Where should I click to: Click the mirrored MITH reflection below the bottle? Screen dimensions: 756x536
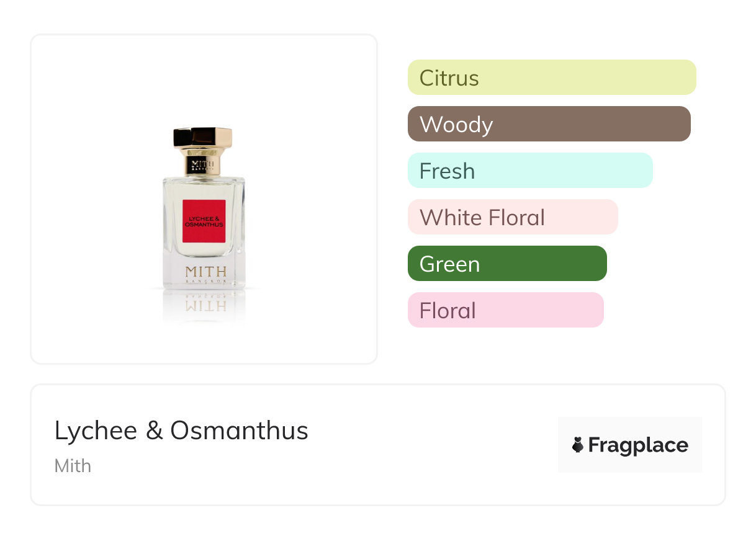205,305
